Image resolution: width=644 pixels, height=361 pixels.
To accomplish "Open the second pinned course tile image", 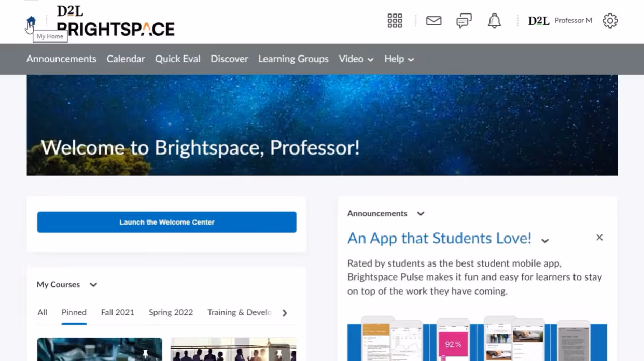I will tap(233, 349).
